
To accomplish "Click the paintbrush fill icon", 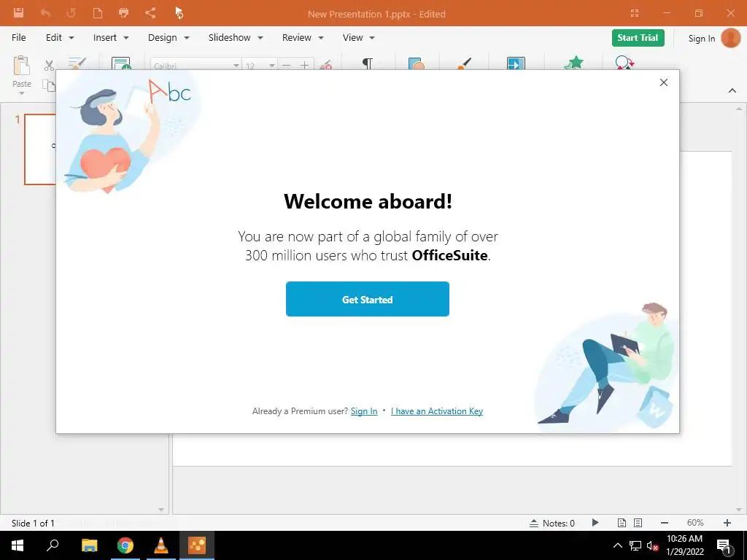I will click(x=464, y=64).
